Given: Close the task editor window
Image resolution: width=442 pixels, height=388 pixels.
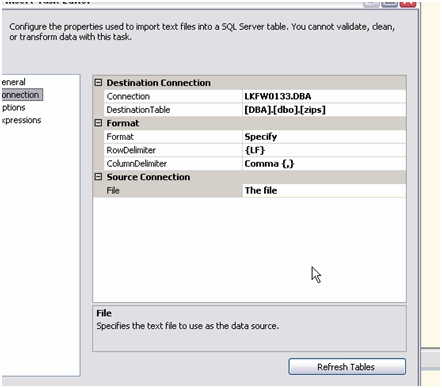Looking at the screenshot, I should (408, 3).
